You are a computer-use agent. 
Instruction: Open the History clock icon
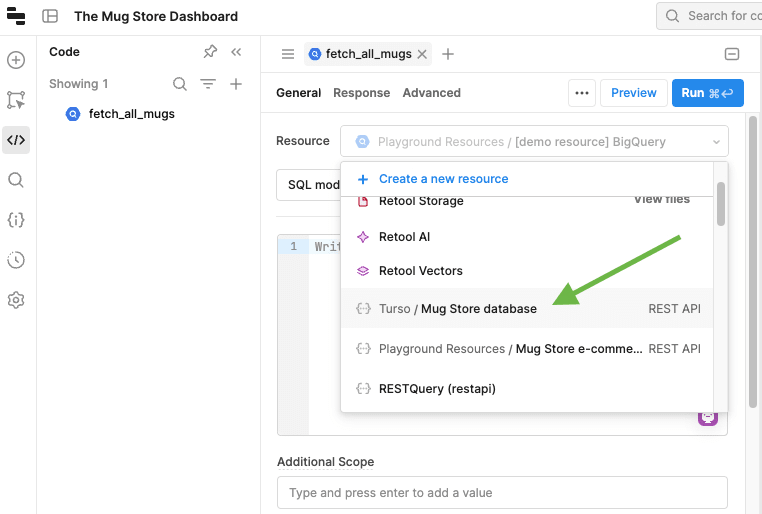[x=16, y=260]
